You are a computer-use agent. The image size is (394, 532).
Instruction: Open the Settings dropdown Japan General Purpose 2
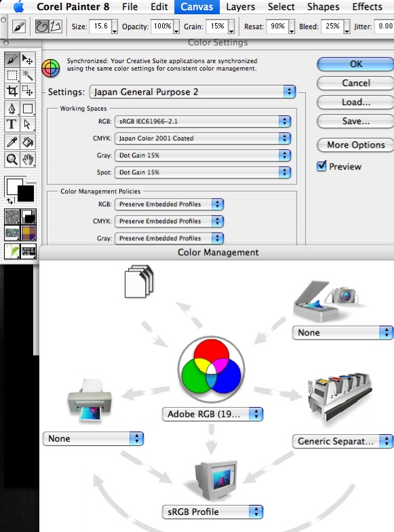coord(193,92)
